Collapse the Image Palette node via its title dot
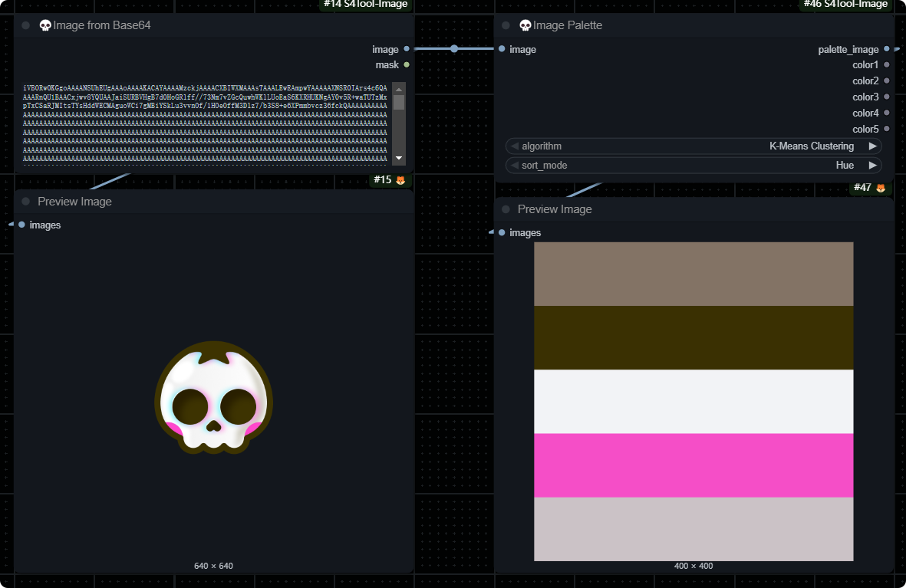 coord(506,25)
